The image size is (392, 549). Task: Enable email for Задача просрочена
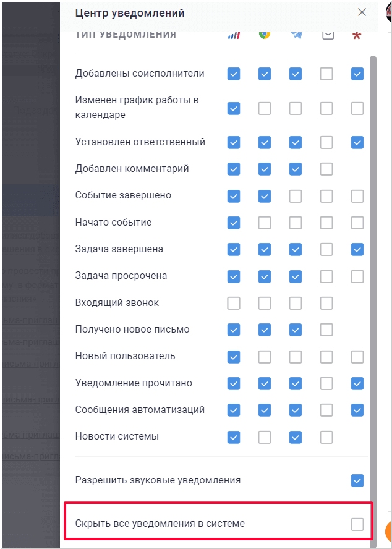(326, 276)
